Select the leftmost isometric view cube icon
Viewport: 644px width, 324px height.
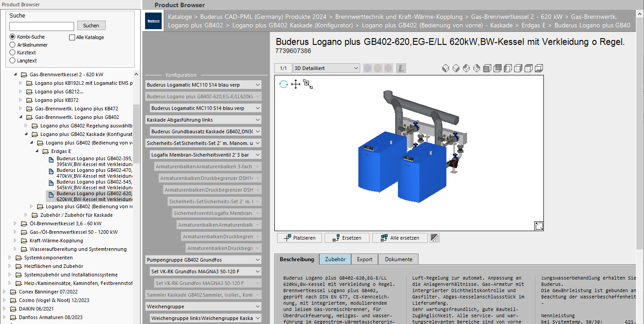tap(446, 68)
